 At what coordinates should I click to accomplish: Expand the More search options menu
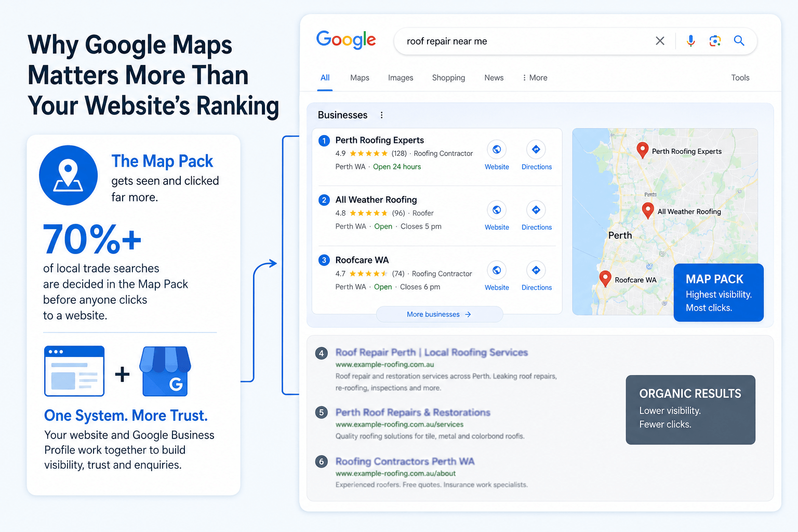tap(535, 78)
